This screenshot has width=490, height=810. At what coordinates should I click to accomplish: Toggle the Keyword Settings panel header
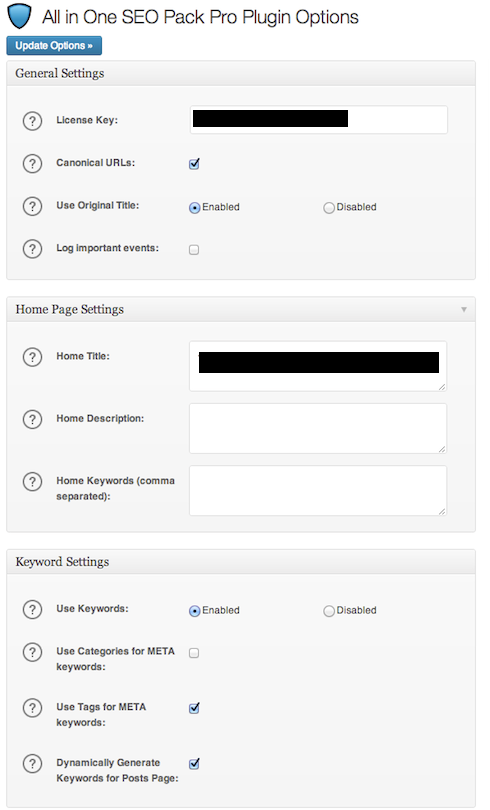pos(241,562)
